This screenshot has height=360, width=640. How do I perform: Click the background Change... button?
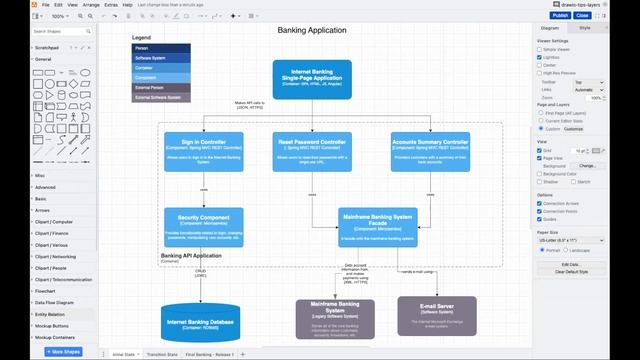click(x=587, y=166)
